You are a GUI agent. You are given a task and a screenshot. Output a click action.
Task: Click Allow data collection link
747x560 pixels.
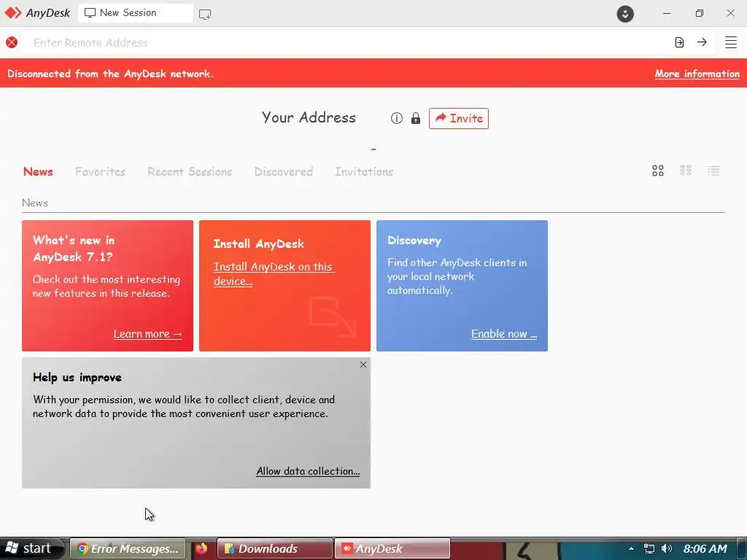(308, 471)
